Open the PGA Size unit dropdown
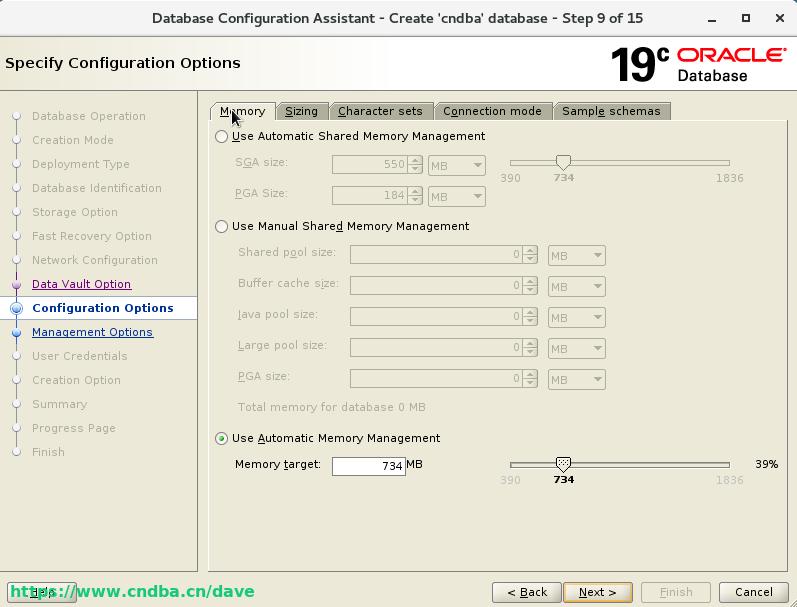 point(456,197)
